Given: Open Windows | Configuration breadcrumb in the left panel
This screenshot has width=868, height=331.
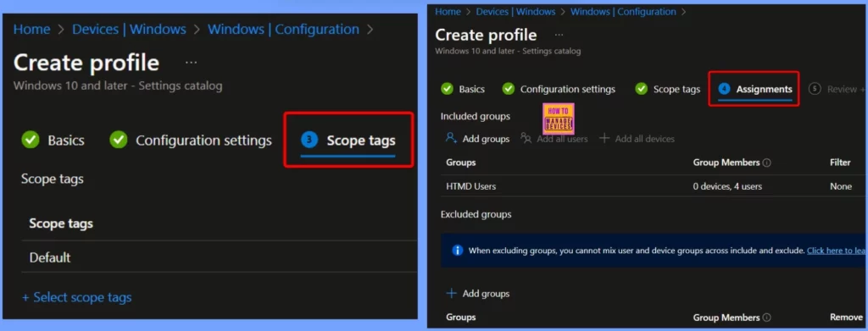Looking at the screenshot, I should (283, 30).
